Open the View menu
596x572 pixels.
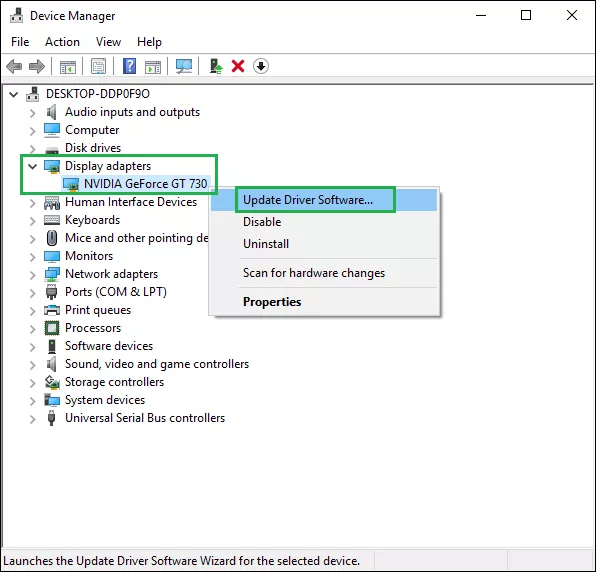[x=108, y=42]
